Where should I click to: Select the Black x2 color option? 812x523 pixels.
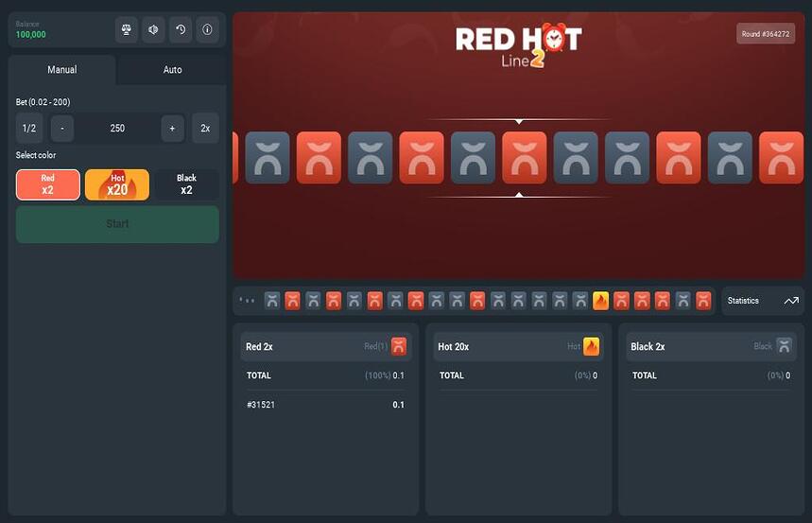tap(186, 184)
